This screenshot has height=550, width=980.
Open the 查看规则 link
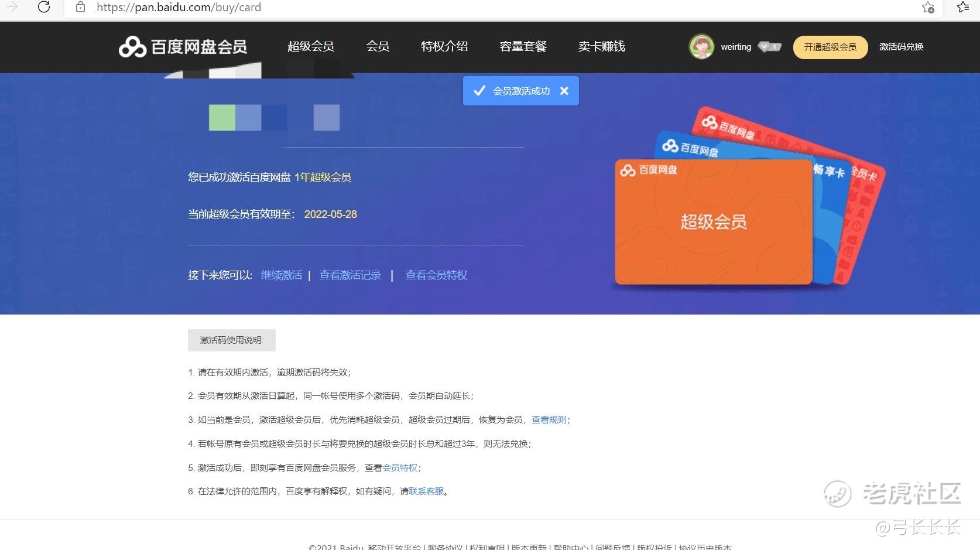(x=549, y=419)
